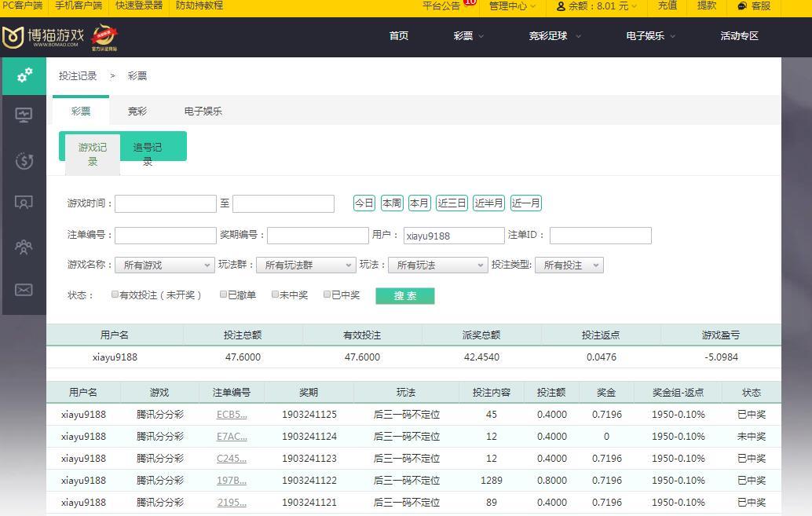
Task: Open 活动专区 in navigation
Action: [x=739, y=36]
